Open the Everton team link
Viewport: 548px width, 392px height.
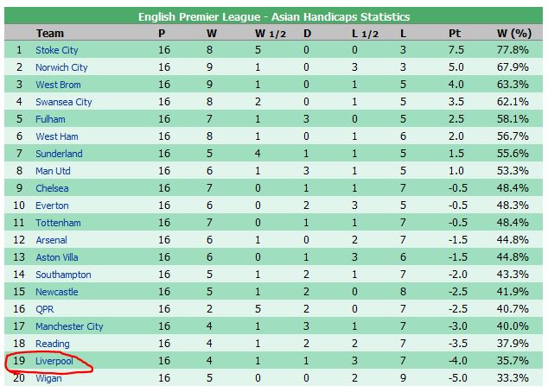(52, 205)
